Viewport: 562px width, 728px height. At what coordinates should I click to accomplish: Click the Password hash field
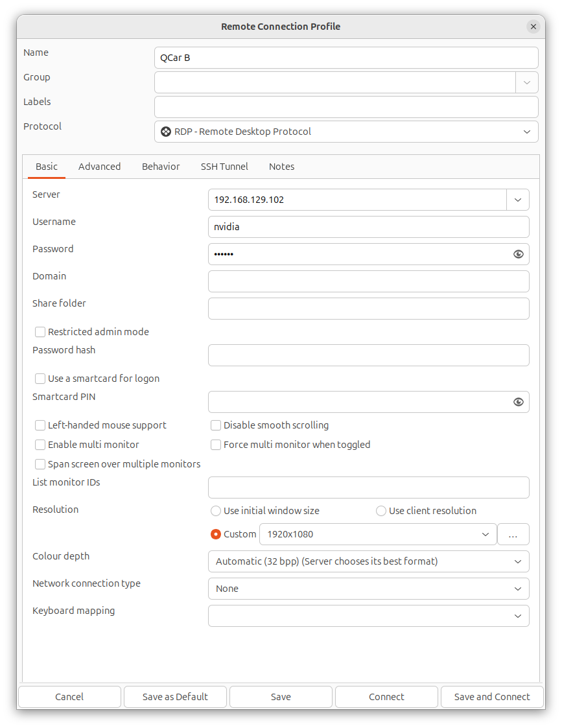(368, 355)
